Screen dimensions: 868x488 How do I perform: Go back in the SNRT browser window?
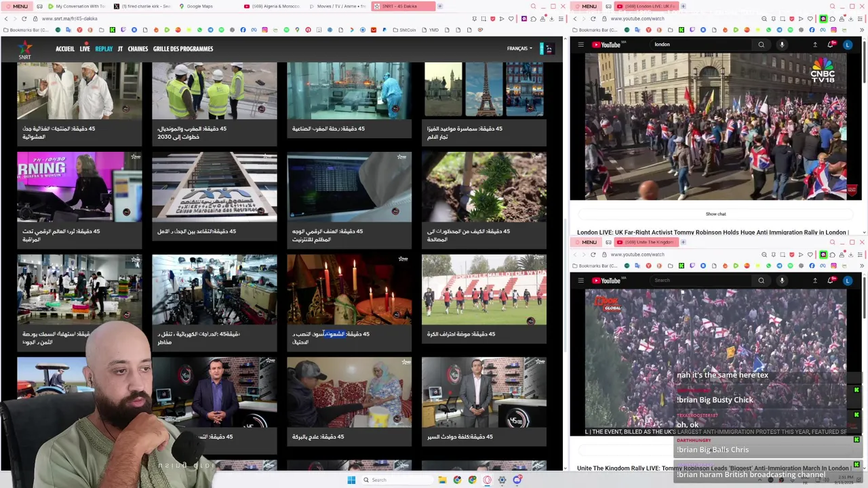(x=5, y=18)
